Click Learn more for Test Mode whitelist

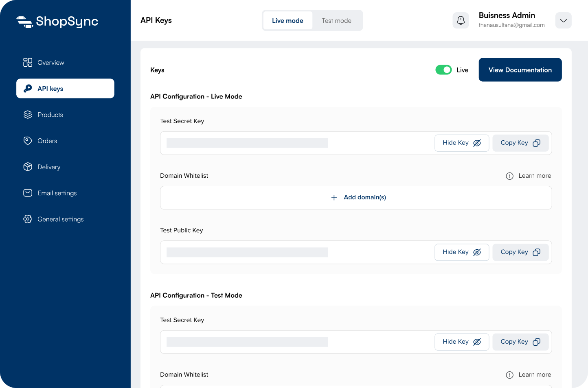click(x=535, y=375)
